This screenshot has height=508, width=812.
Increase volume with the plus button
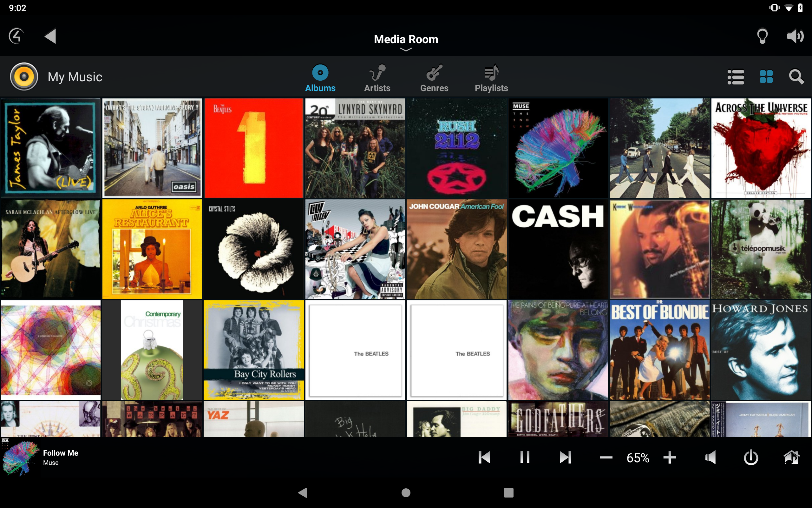[669, 457]
